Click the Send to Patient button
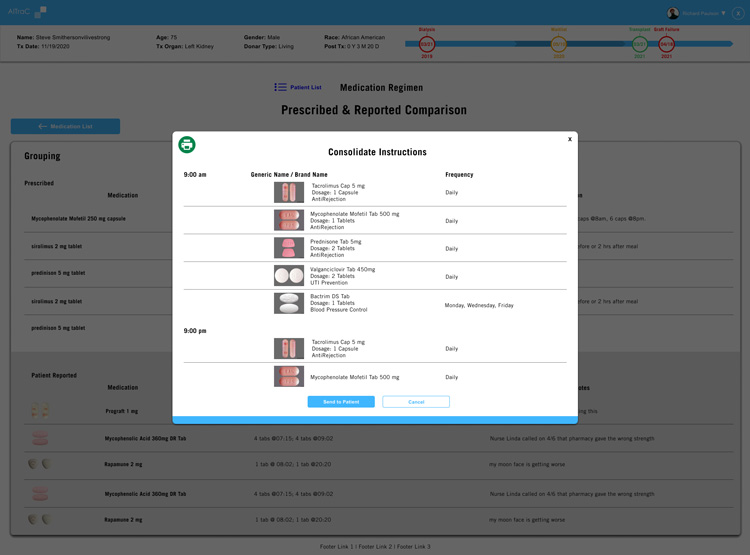The width and height of the screenshot is (750, 555). pyautogui.click(x=341, y=402)
